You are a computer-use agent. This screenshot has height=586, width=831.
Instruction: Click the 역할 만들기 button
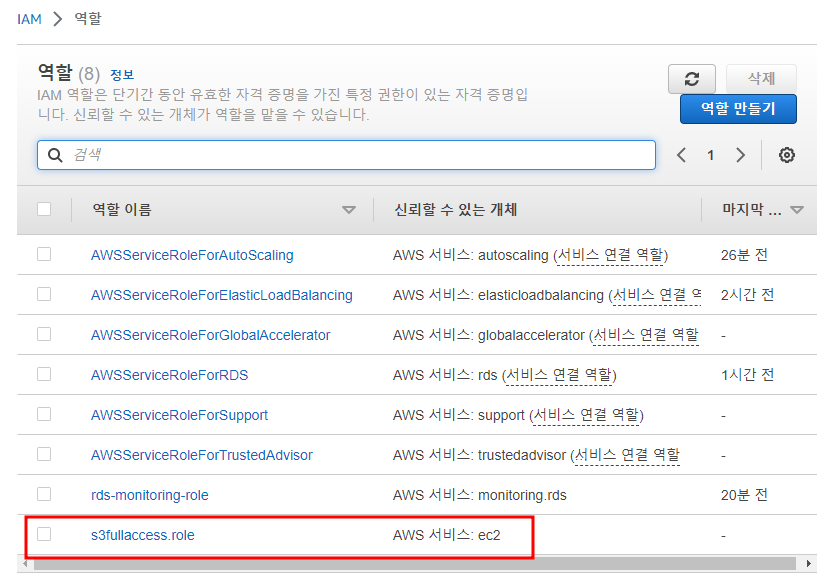[x=738, y=109]
